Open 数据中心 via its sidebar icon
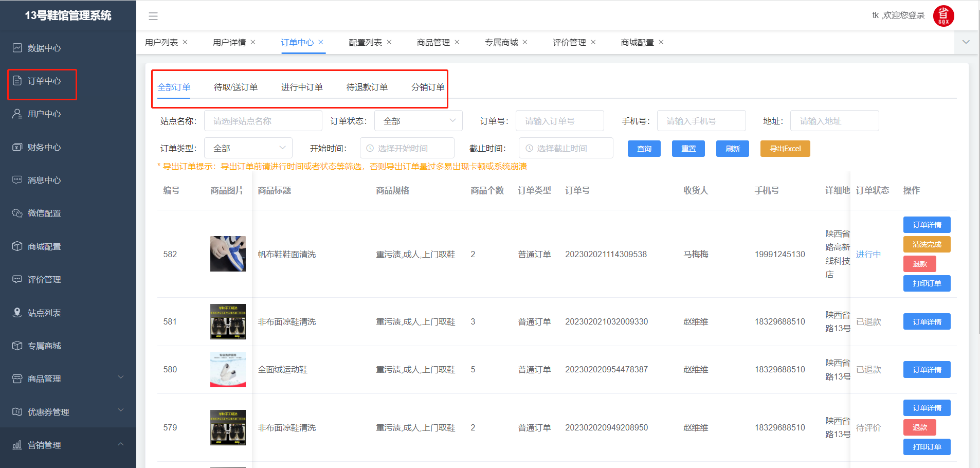This screenshot has width=980, height=468. 17,48
